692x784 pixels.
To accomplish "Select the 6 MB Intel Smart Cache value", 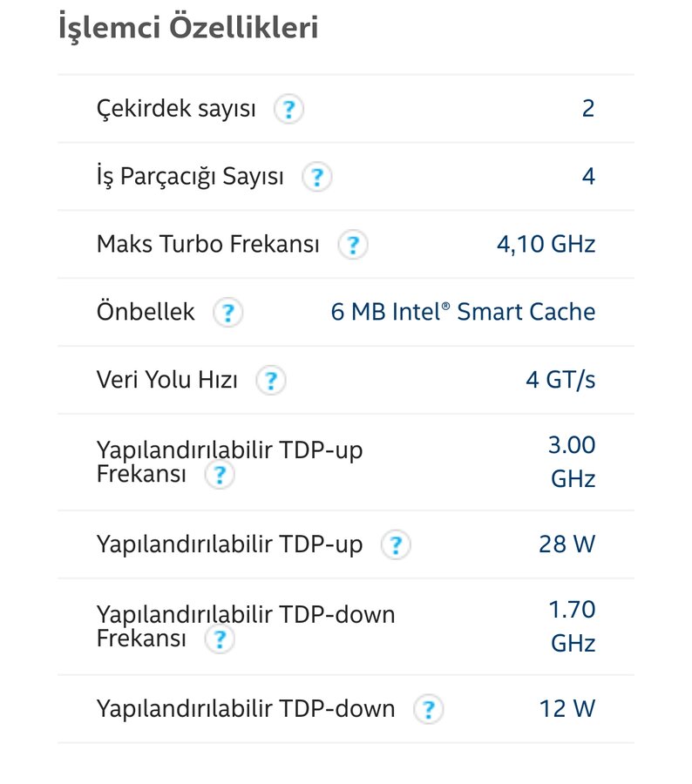I will (463, 313).
